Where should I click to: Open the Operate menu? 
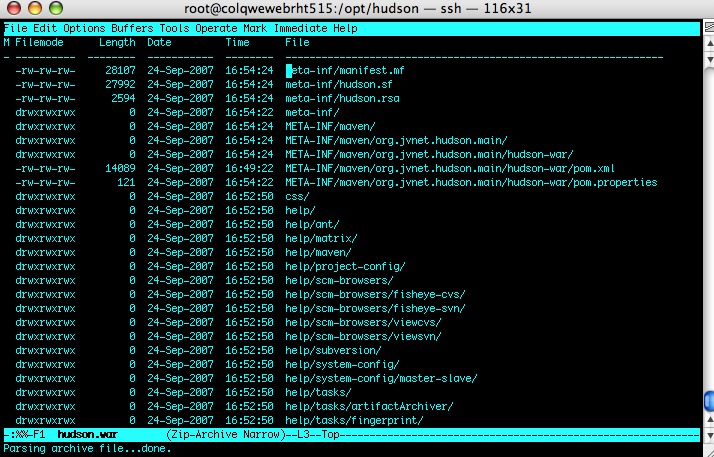[216, 28]
